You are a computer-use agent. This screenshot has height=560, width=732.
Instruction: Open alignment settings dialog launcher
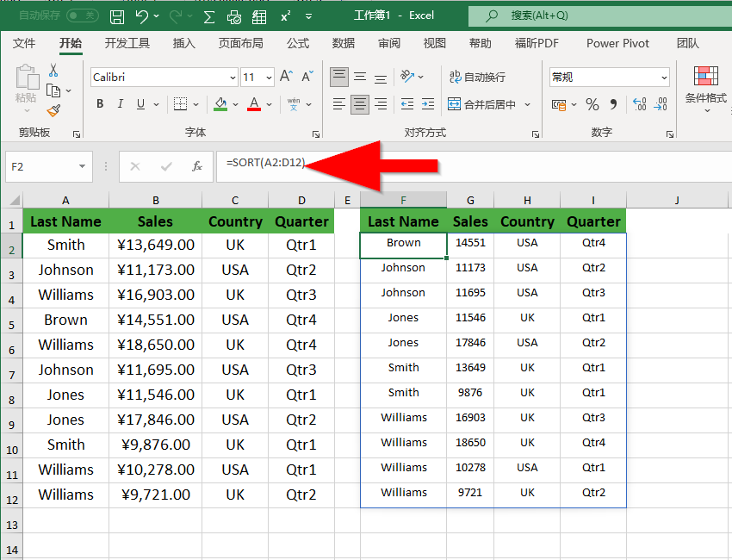(x=536, y=134)
